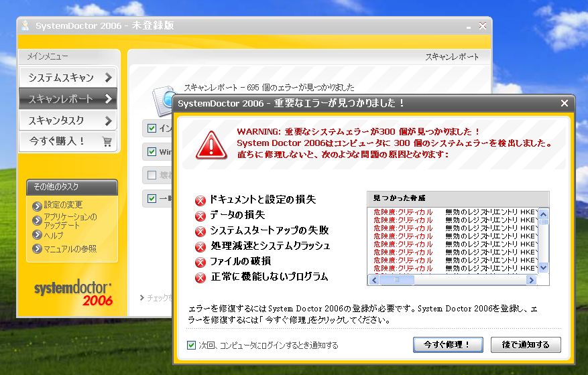Click the 今すぐ修理！ repair button
This screenshot has width=588, height=375.
tap(448, 345)
